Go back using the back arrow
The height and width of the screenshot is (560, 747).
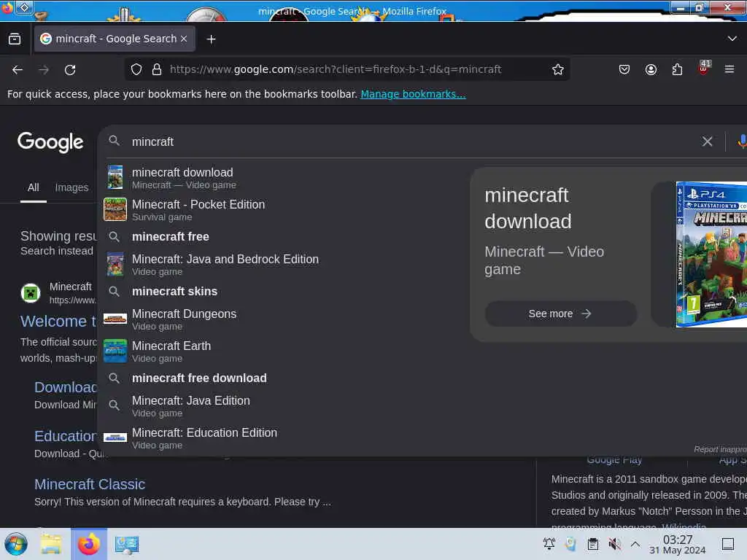point(18,70)
